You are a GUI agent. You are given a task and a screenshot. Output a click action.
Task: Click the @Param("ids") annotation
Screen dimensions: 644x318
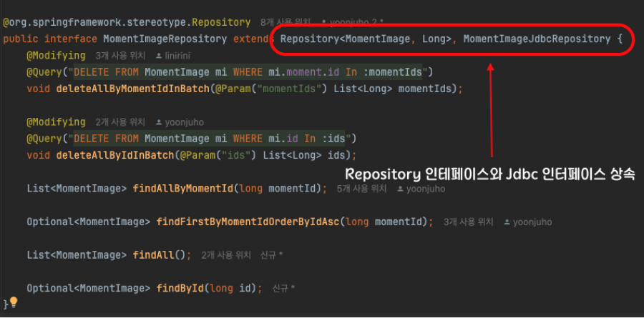(x=218, y=156)
